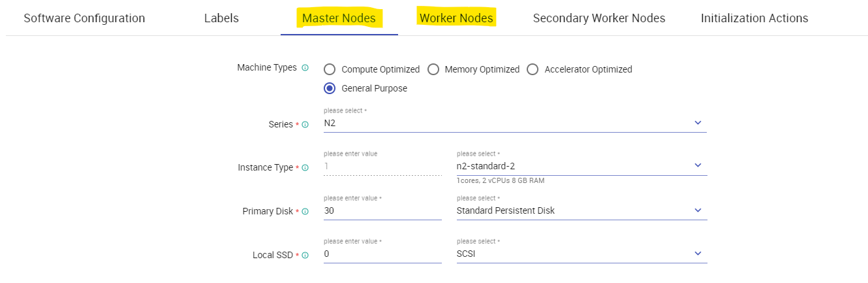Viewport: 868px width, 283px height.
Task: Switch to Software Configuration tab
Action: pyautogui.click(x=84, y=18)
